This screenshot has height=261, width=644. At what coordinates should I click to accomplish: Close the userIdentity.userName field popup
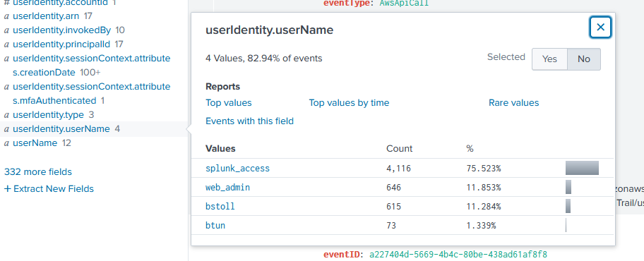pos(600,28)
